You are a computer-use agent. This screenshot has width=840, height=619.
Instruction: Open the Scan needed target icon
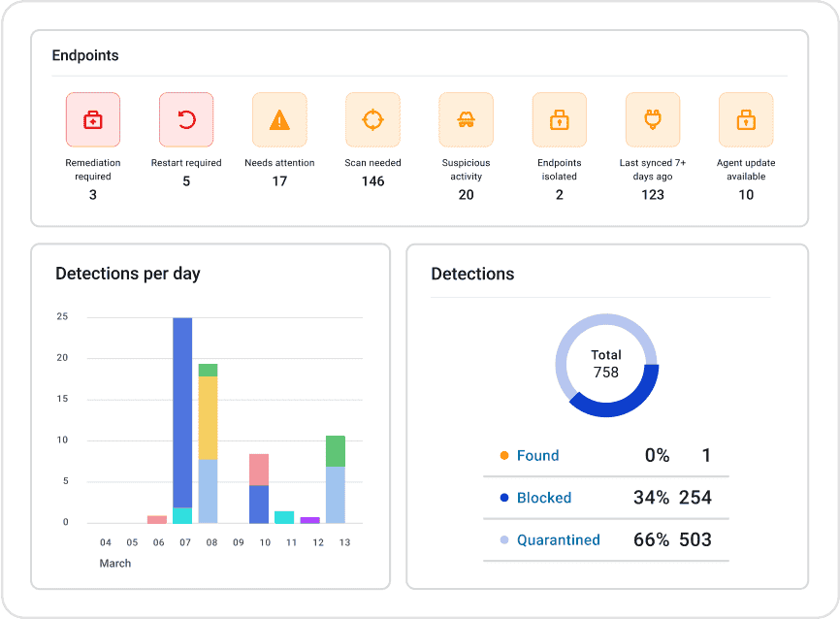[372, 118]
